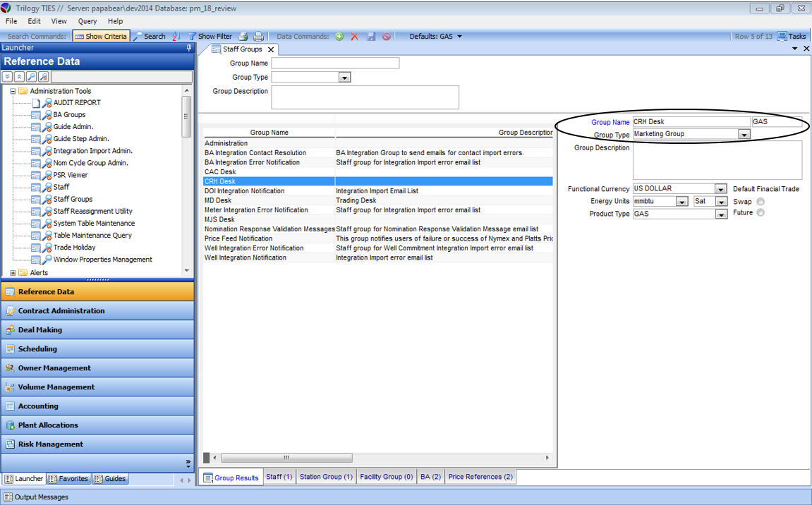
Task: Open the Functional Currency dropdown
Action: (720, 189)
